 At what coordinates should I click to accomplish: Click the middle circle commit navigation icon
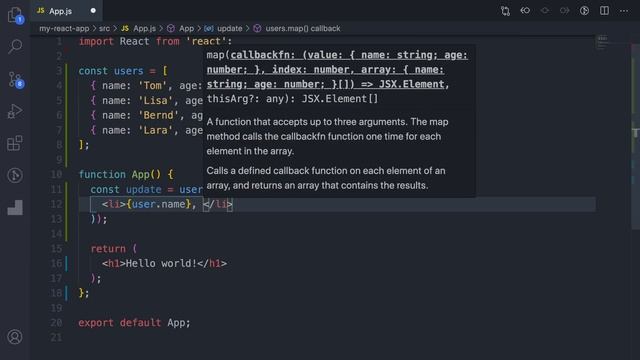(x=544, y=11)
